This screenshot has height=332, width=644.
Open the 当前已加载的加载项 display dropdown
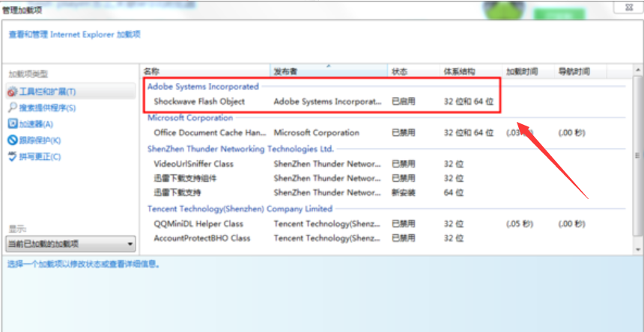pyautogui.click(x=71, y=245)
